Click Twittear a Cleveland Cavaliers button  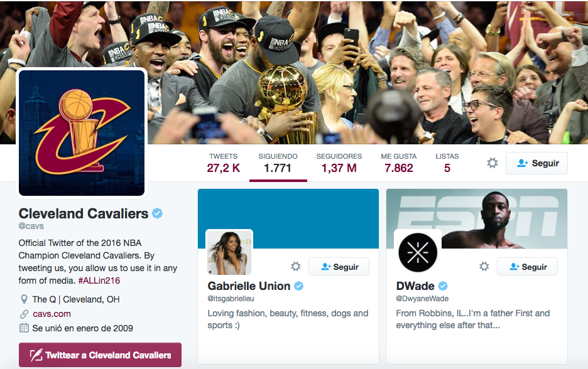pos(100,355)
